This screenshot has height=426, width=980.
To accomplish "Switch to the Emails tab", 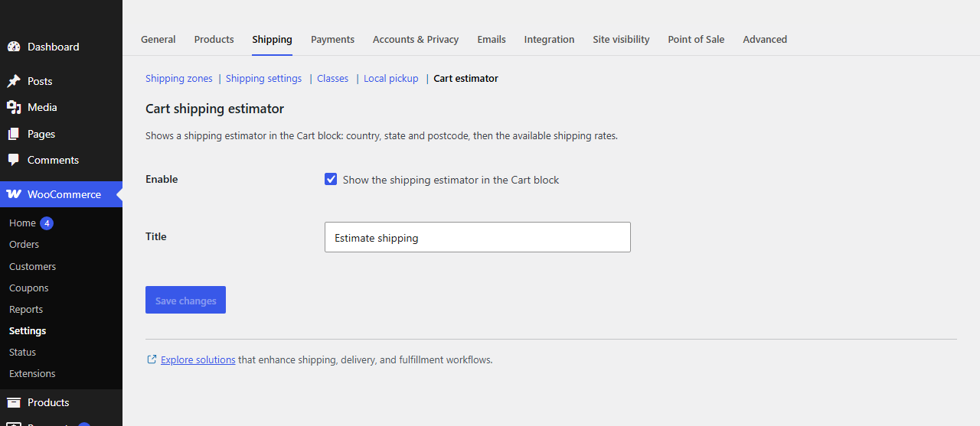I will coord(492,39).
